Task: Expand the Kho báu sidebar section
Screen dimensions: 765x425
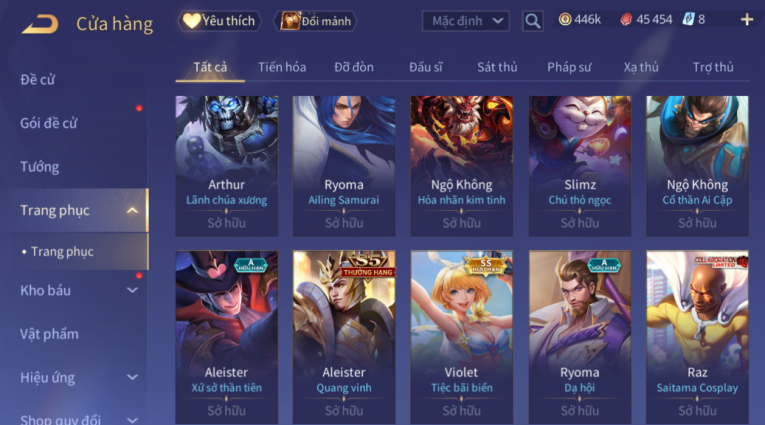Action: [132, 290]
